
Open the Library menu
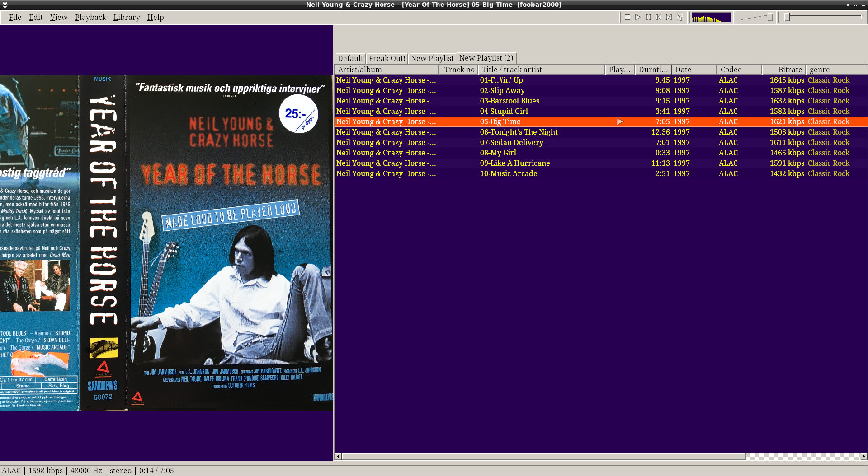(127, 17)
